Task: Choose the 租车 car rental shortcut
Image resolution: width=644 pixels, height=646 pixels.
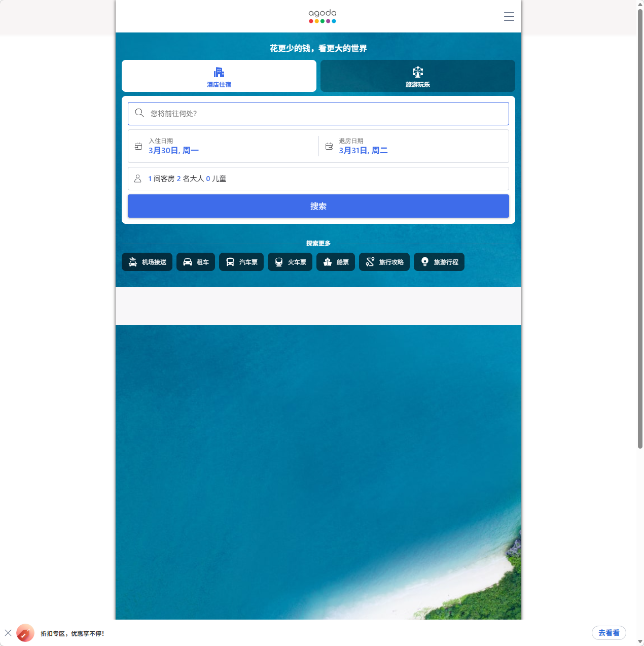Action: (196, 262)
